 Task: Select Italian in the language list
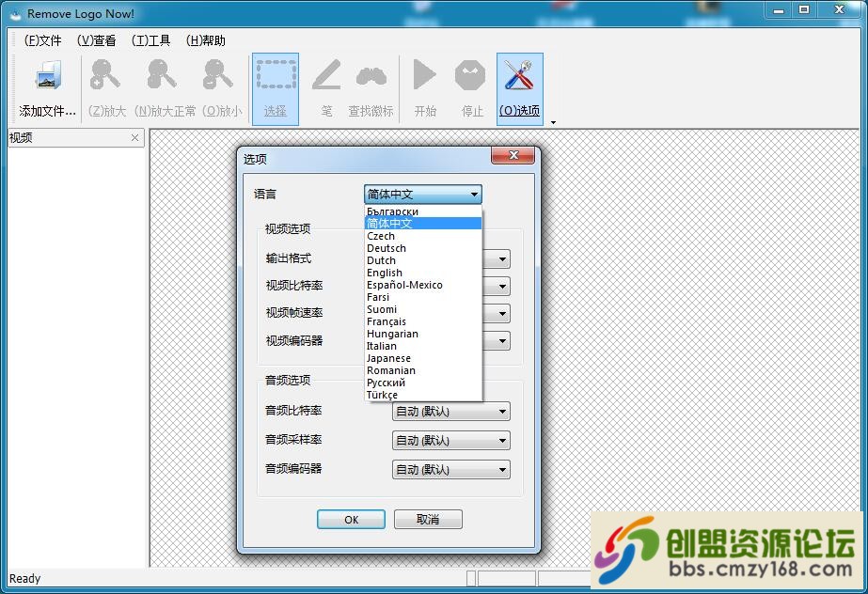coord(423,346)
